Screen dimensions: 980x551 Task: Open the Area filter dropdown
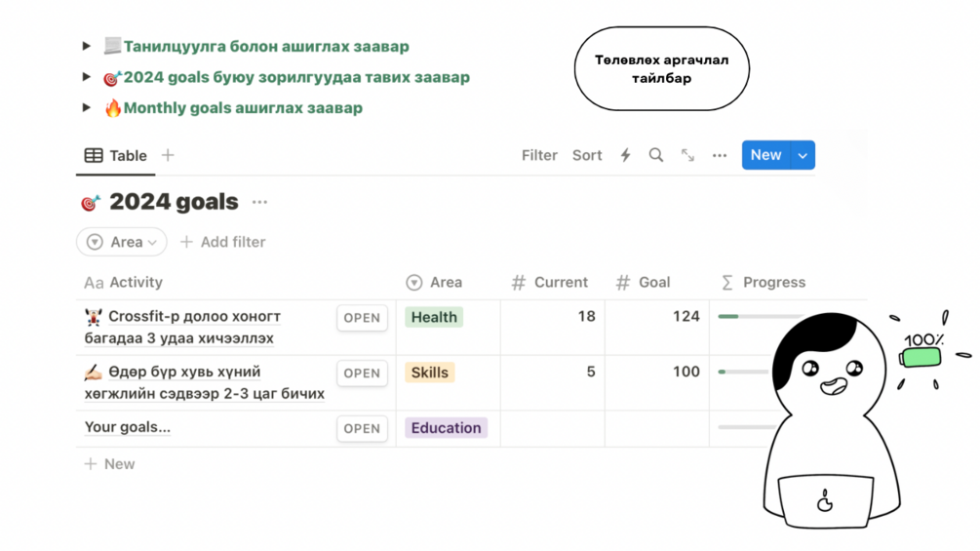click(x=122, y=242)
